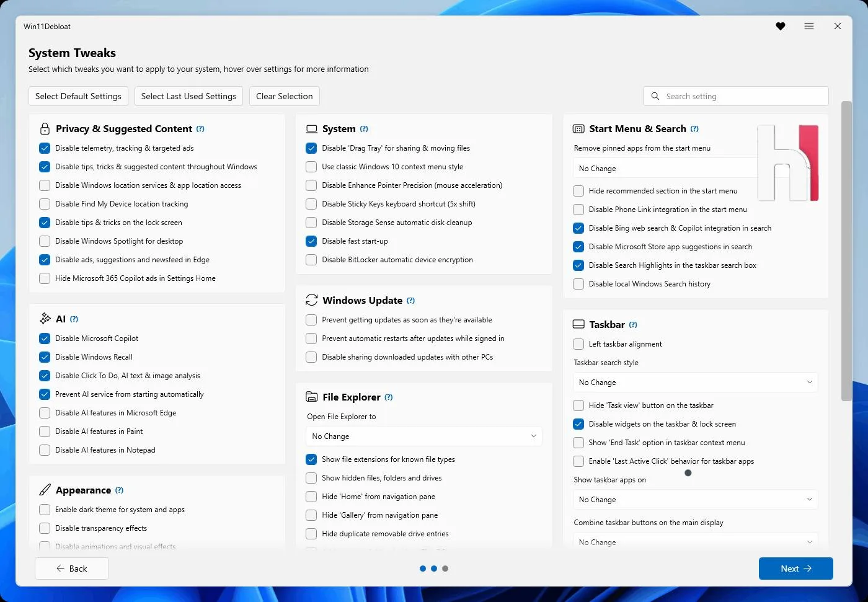Click the refresh icon of Windows Update section
868x602 pixels.
(312, 300)
